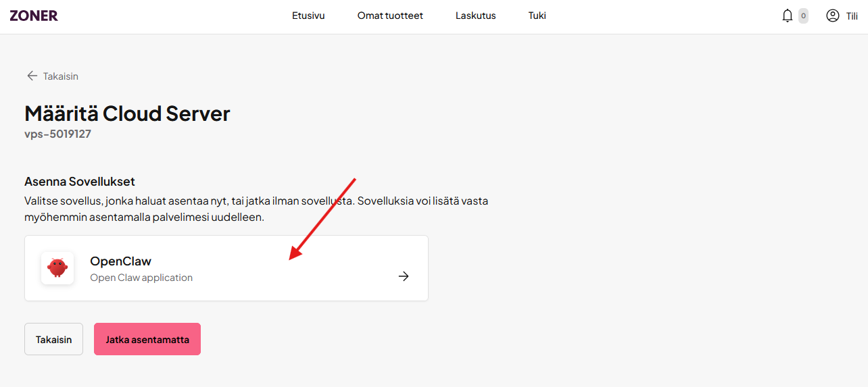The width and height of the screenshot is (868, 387).
Task: Click the Määritä Cloud Server heading
Action: pos(127,113)
